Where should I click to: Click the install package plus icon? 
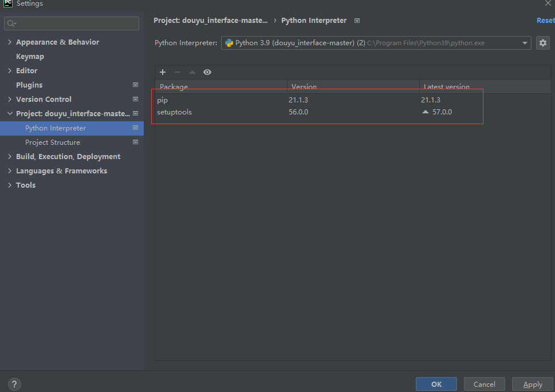pos(163,72)
